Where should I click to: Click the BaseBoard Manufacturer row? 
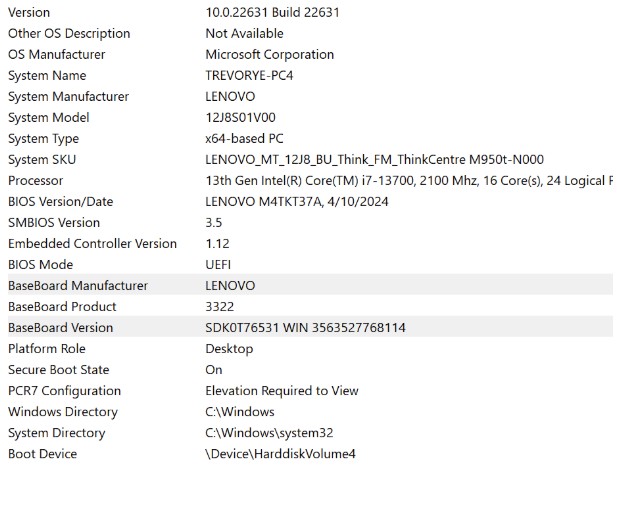tap(77, 285)
